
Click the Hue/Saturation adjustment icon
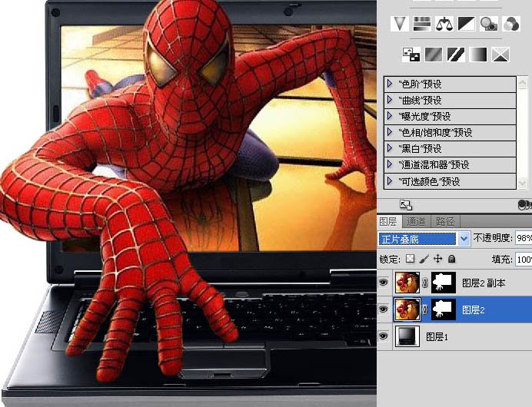click(x=421, y=24)
